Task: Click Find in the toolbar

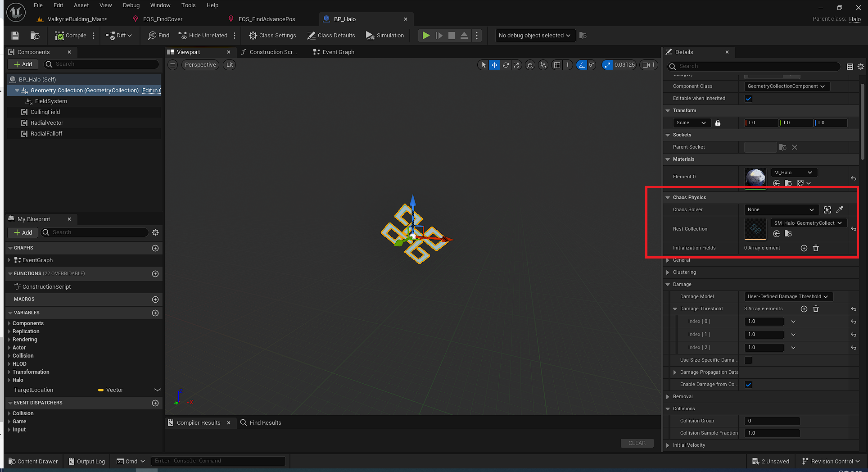Action: click(x=159, y=36)
